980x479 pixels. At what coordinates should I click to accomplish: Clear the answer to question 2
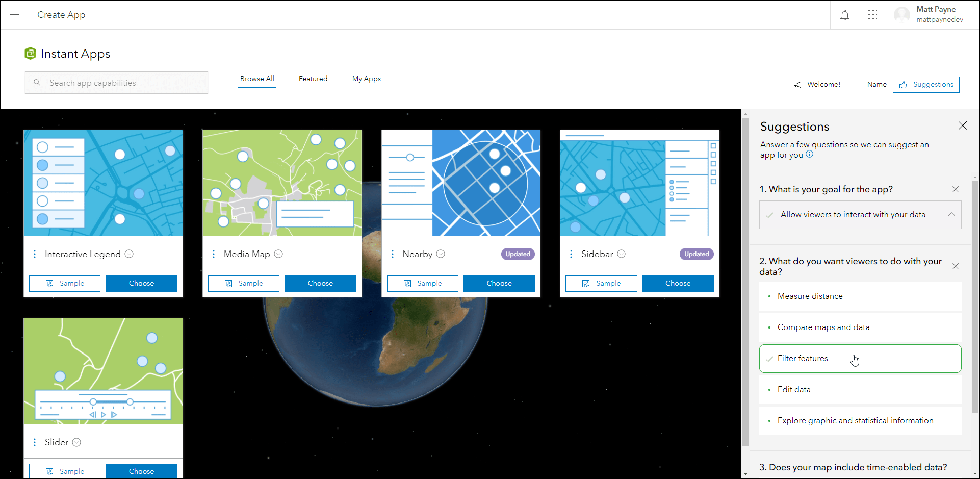956,266
